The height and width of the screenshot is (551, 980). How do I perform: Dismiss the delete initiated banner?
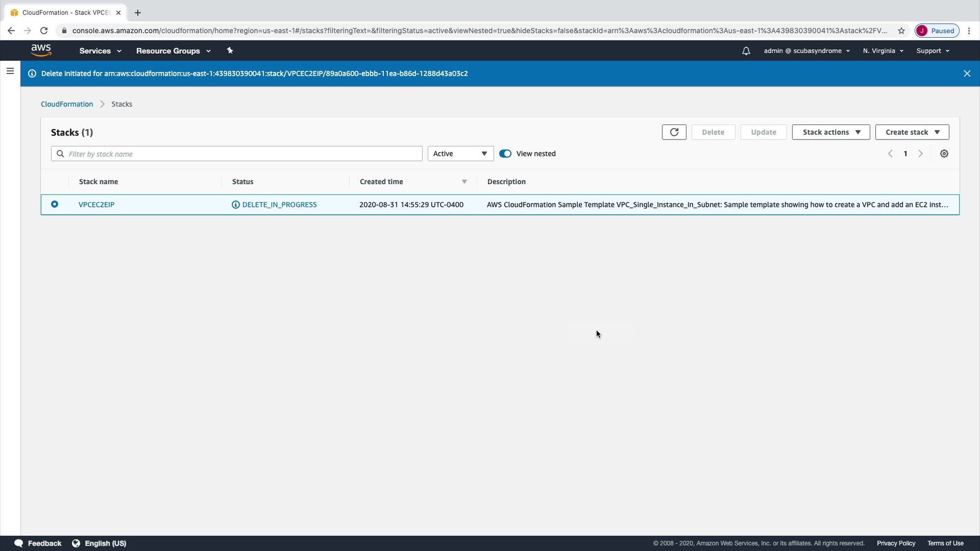pyautogui.click(x=967, y=73)
